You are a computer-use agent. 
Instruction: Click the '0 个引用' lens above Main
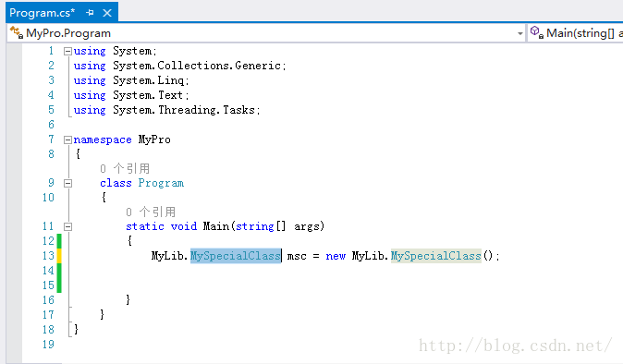(151, 212)
